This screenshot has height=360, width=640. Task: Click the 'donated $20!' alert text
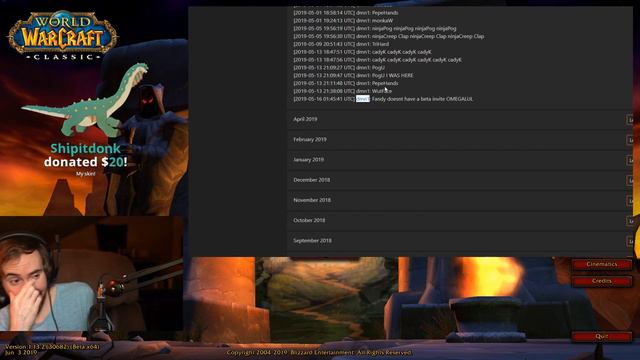(86, 162)
